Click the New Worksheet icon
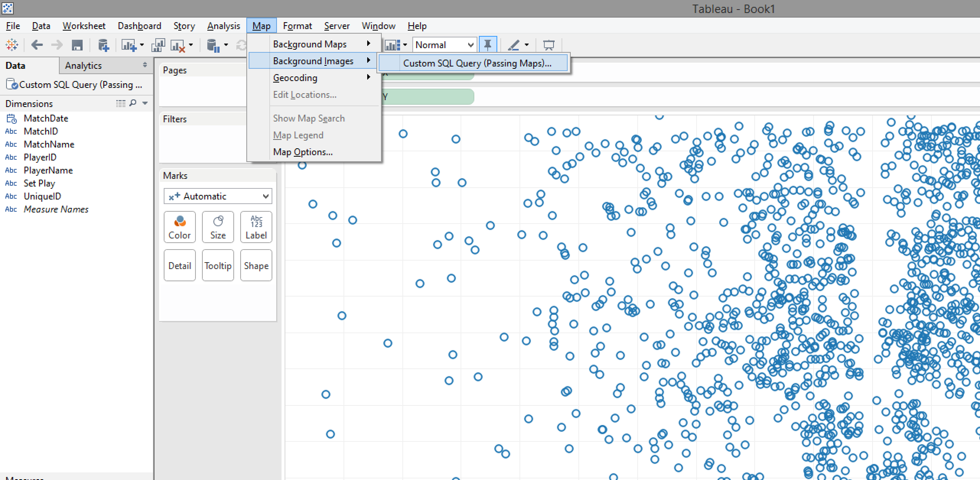Image resolution: width=980 pixels, height=480 pixels. pyautogui.click(x=129, y=45)
